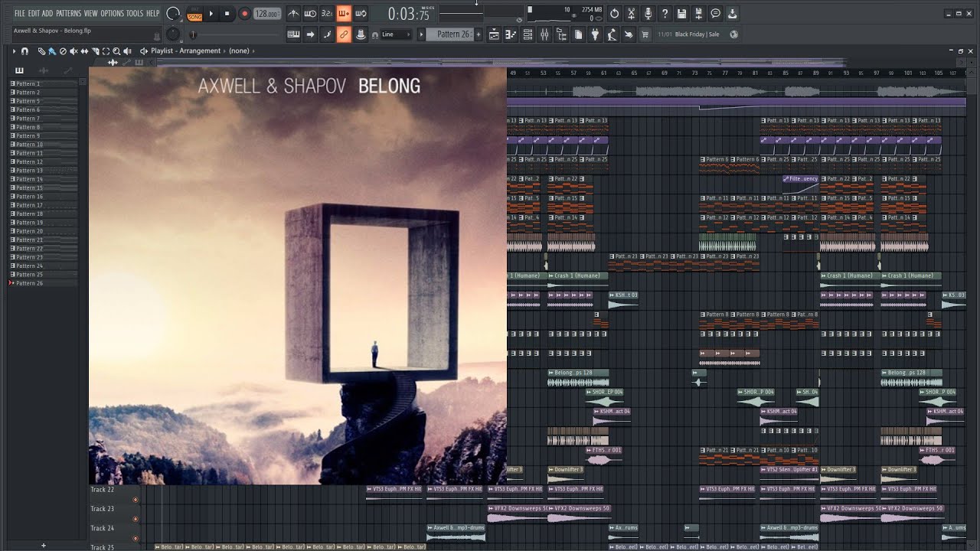Click the Black Friday Sale news link

point(697,34)
